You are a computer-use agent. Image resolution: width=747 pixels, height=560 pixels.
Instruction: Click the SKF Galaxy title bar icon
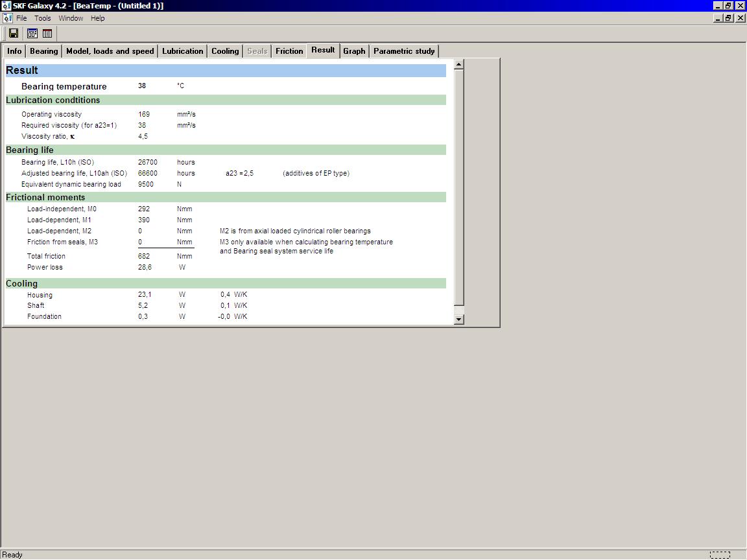click(x=6, y=6)
